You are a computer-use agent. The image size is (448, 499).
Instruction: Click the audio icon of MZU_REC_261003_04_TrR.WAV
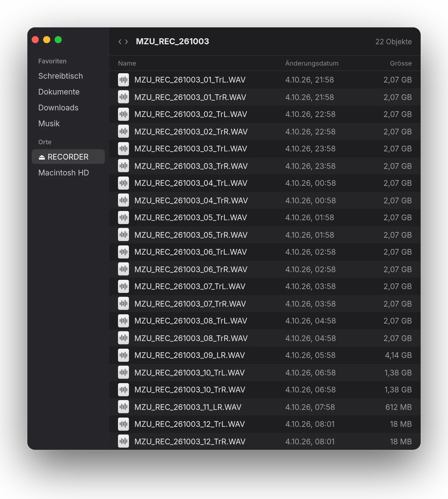tap(124, 200)
